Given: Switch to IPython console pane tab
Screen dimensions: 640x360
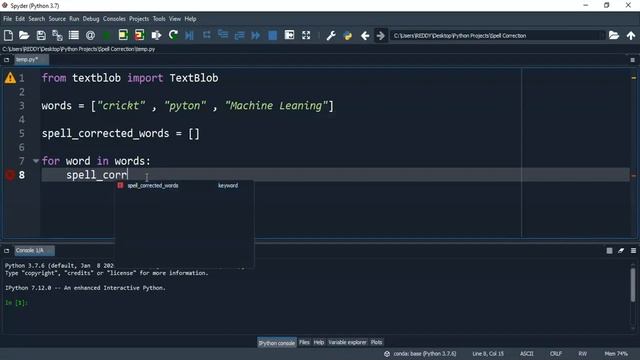Looking at the screenshot, I should tap(277, 342).
